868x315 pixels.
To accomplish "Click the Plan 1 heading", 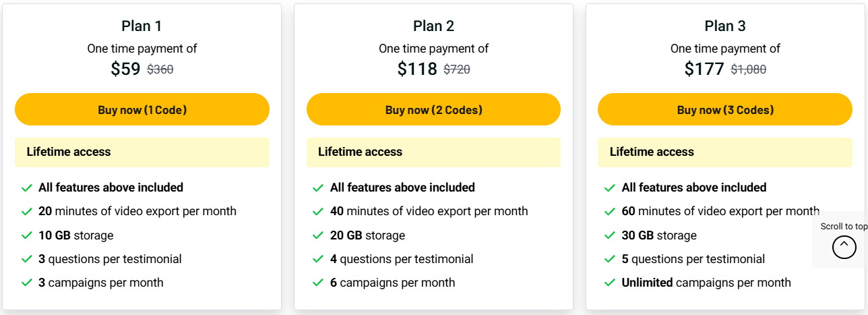I will click(x=142, y=26).
